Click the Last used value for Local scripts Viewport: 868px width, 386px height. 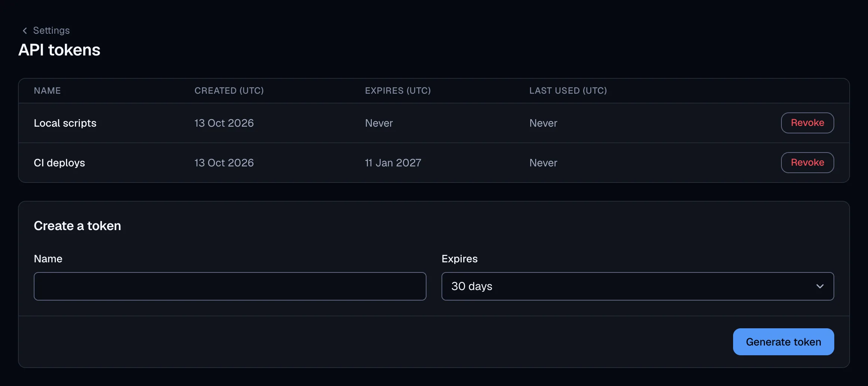click(x=543, y=123)
